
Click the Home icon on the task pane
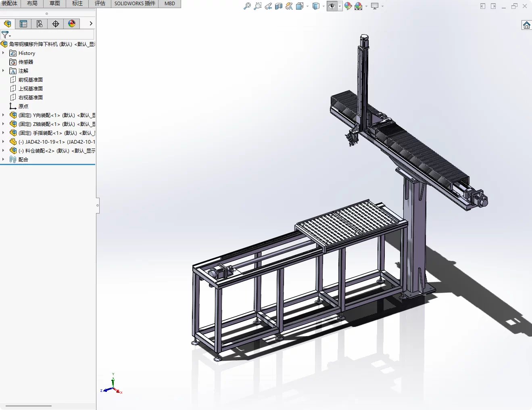527,25
